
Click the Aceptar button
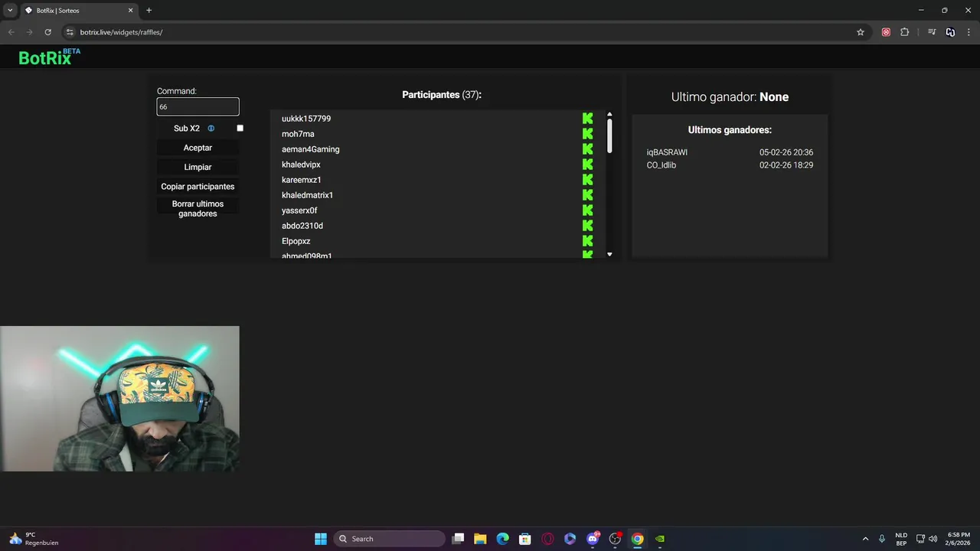pos(198,148)
